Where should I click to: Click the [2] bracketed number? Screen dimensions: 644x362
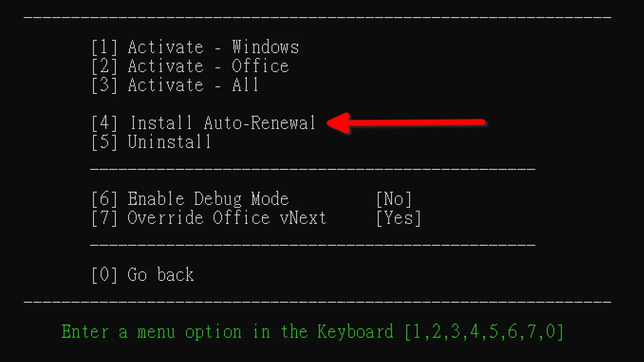pos(104,66)
